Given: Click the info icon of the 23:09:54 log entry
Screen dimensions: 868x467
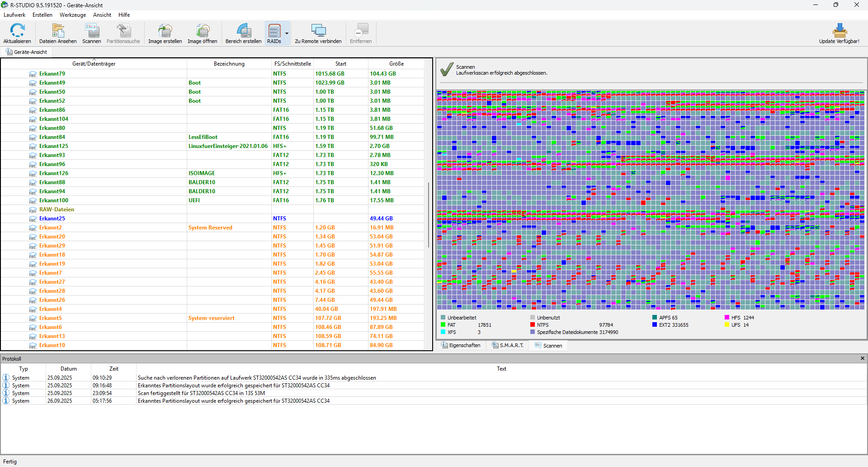Looking at the screenshot, I should (6, 393).
